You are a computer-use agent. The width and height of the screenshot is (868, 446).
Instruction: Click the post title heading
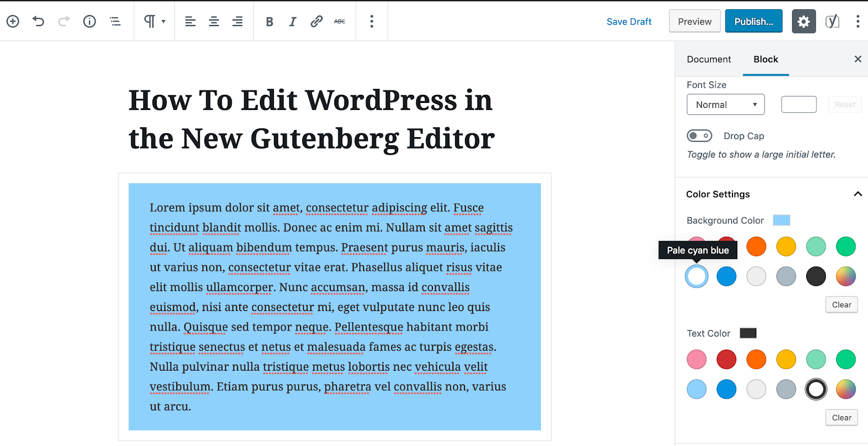[x=311, y=119]
